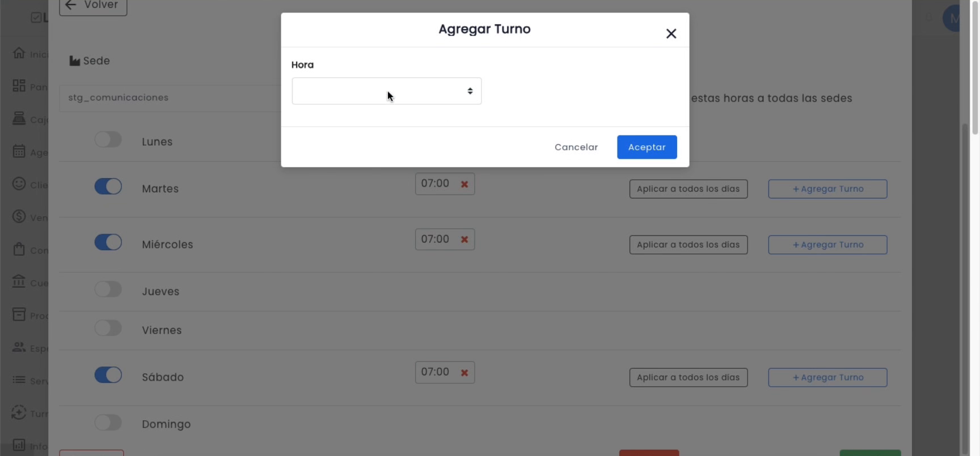Click Cancelar in the dialog
The height and width of the screenshot is (456, 980).
[x=576, y=147]
